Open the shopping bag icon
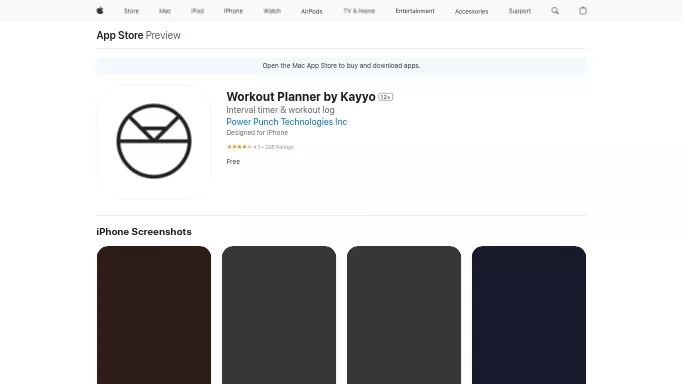The height and width of the screenshot is (384, 683). click(583, 11)
